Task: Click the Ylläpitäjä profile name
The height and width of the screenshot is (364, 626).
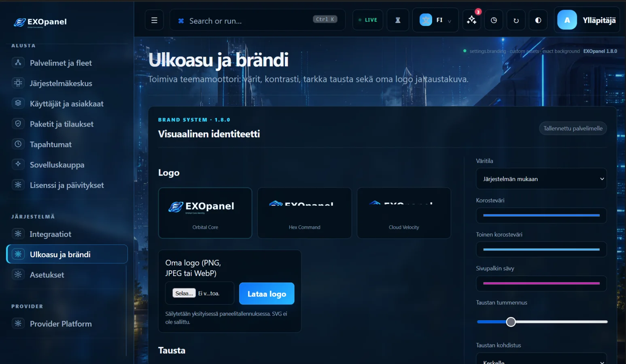Action: click(x=599, y=20)
